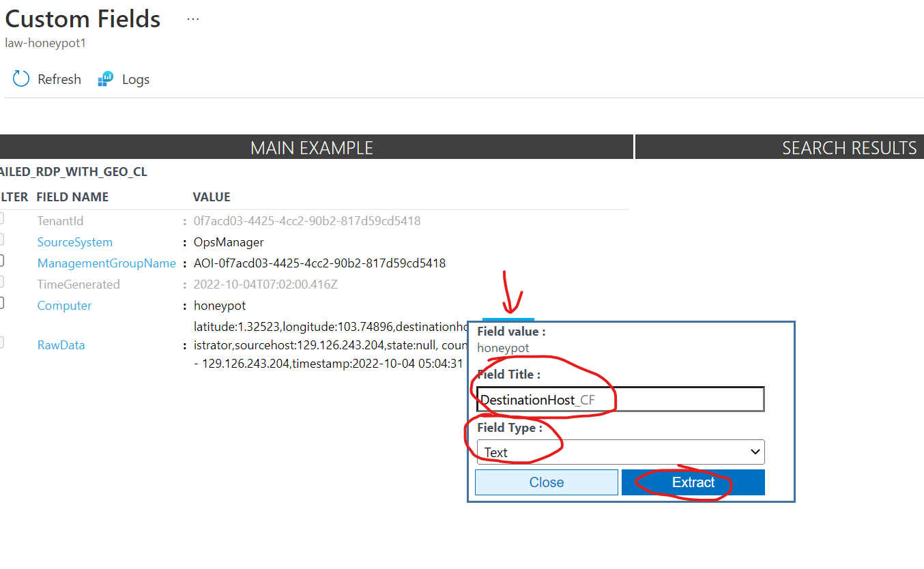The height and width of the screenshot is (569, 924).
Task: Switch to the SEARCH RESULTS tab
Action: pos(848,147)
